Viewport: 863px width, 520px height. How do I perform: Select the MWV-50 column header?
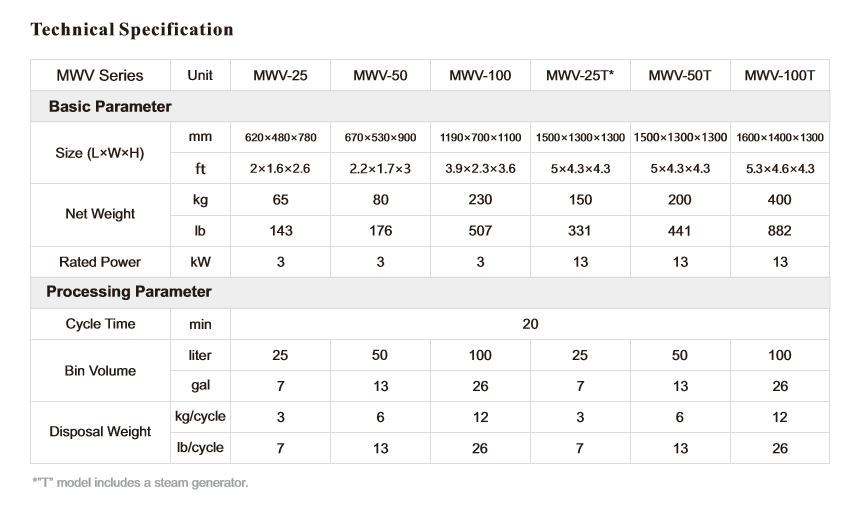point(380,75)
